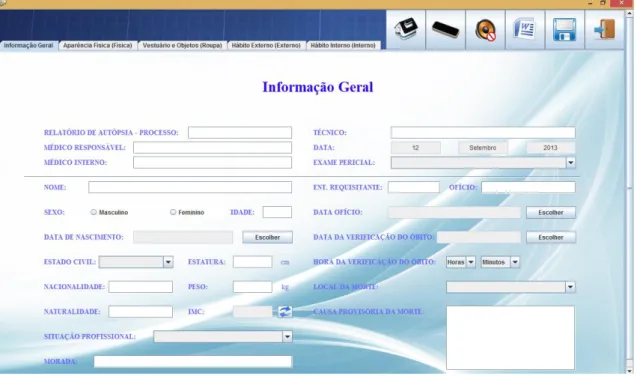The height and width of the screenshot is (376, 637).
Task: Focus the Ent. Requisitante input field
Action: [x=414, y=187]
